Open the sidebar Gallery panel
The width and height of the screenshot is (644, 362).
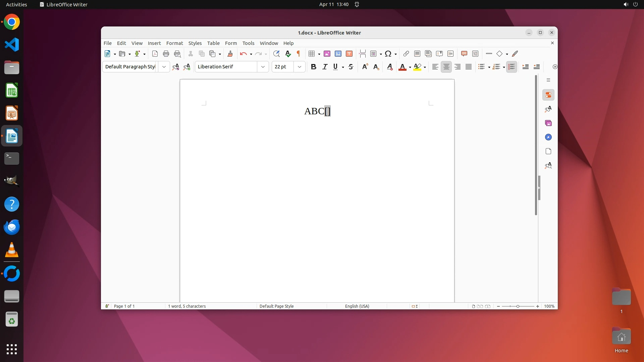pyautogui.click(x=548, y=123)
